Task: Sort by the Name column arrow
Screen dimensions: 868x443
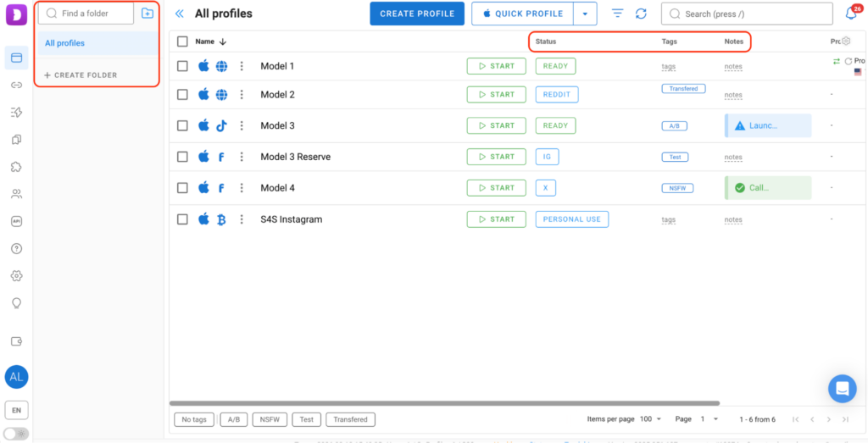Action: click(223, 42)
